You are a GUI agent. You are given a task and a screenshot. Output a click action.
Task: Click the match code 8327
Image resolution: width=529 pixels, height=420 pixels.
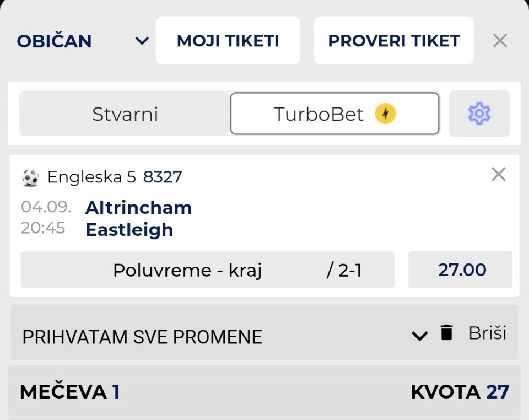tap(163, 177)
